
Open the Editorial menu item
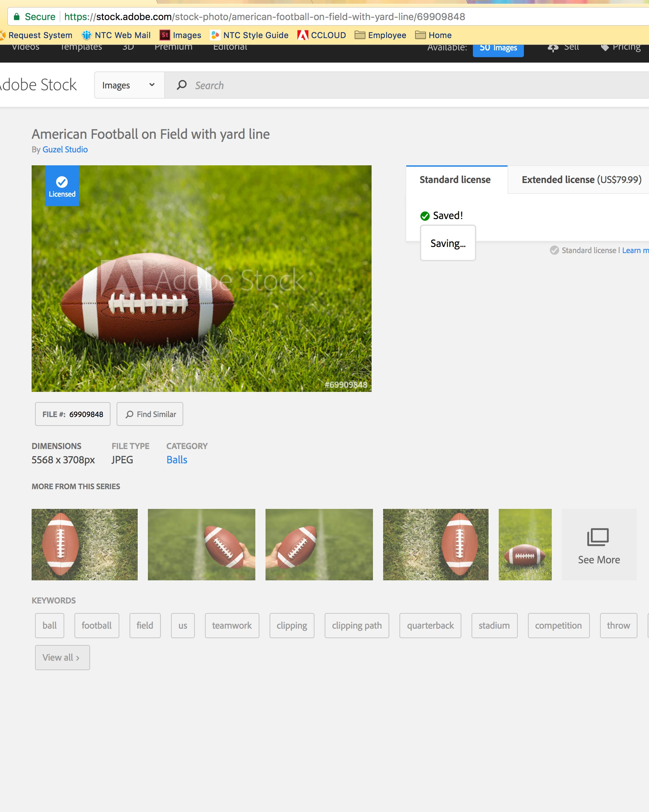[230, 47]
